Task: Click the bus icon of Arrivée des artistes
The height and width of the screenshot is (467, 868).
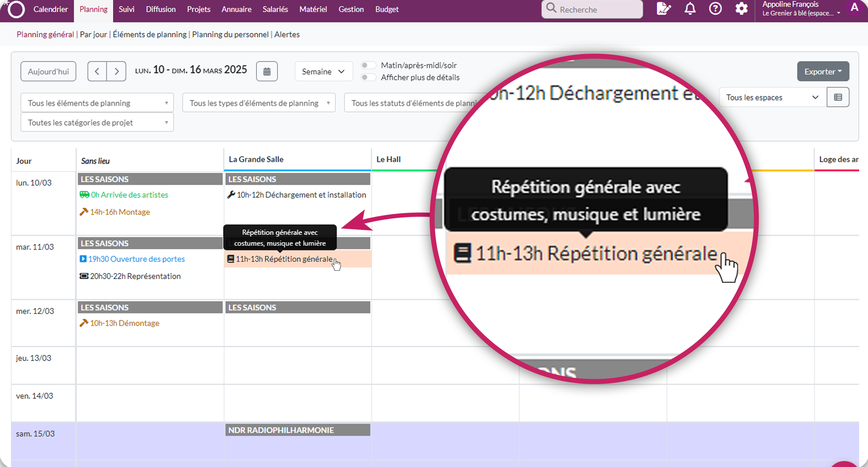Action: 84,195
